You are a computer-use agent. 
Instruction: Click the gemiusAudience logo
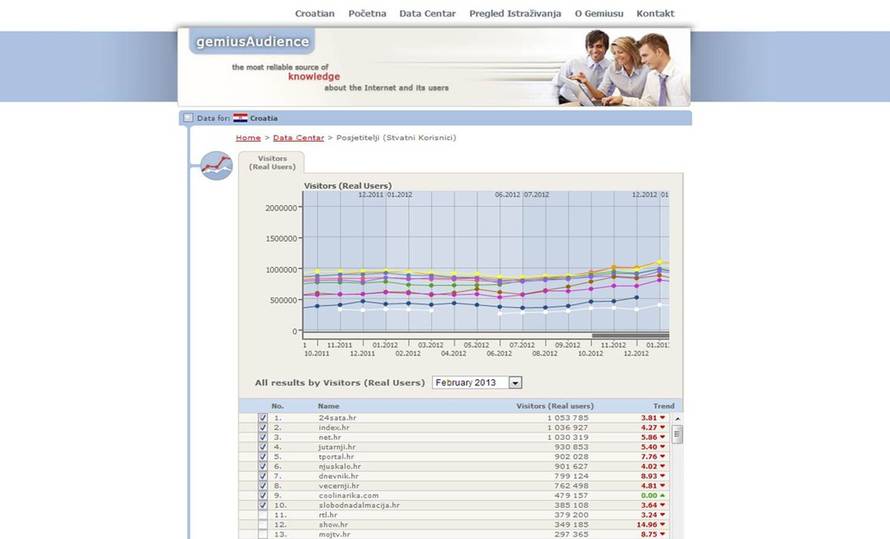[249, 42]
